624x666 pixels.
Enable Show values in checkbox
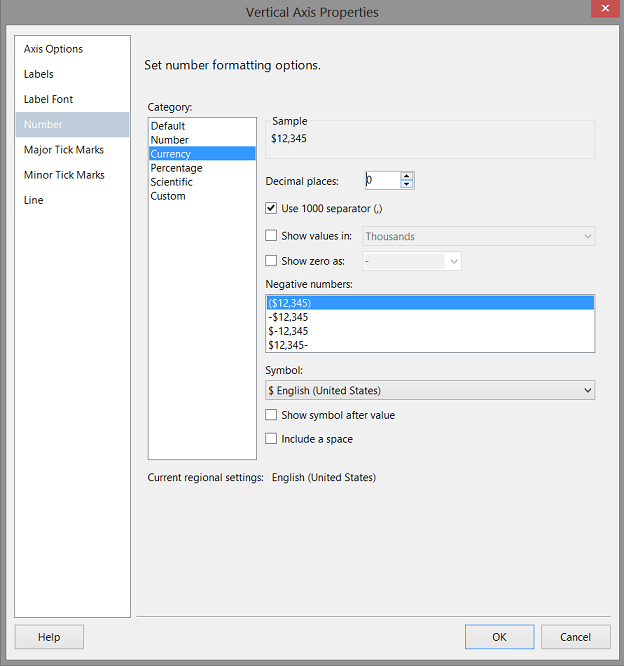click(x=271, y=236)
